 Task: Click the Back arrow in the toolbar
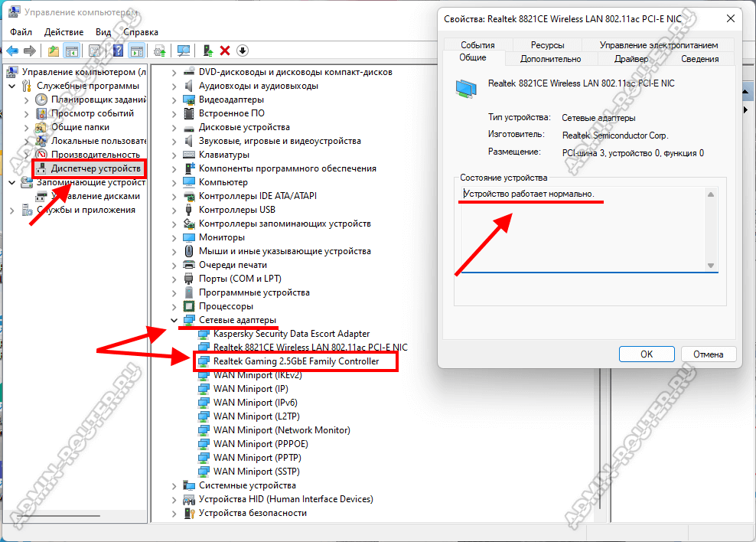click(12, 51)
